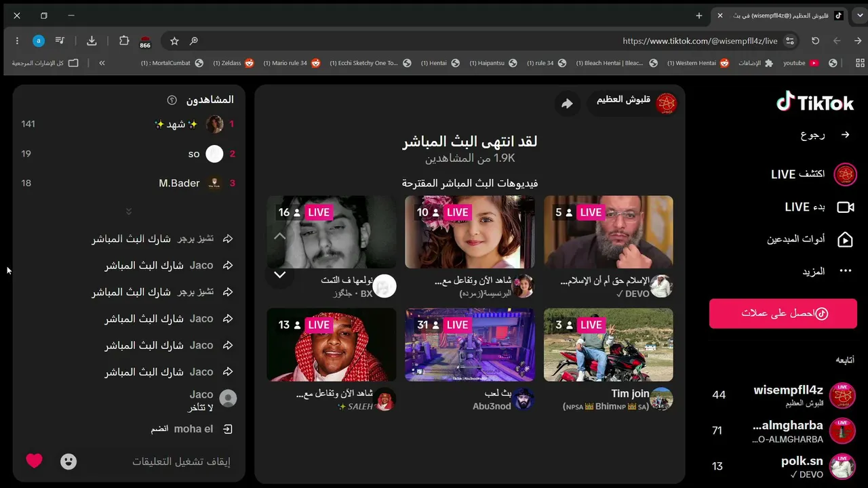
Task: Open the SALEH suggested live thumbnail
Action: coord(332,345)
